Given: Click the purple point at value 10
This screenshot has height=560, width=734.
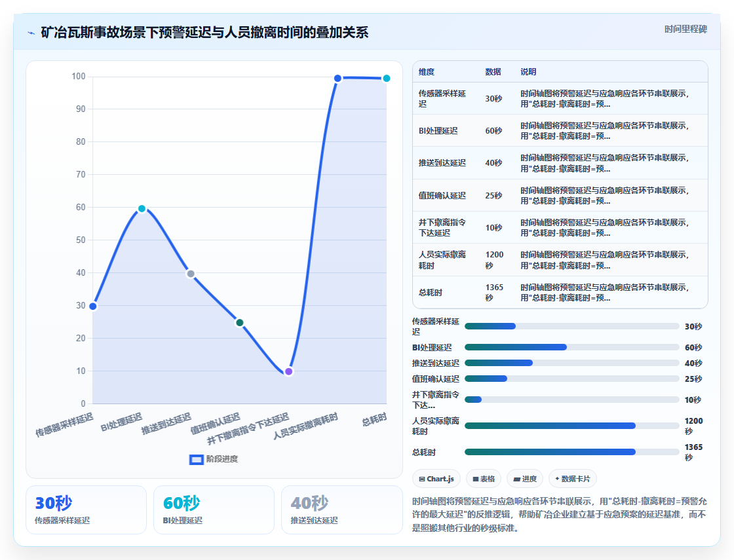Looking at the screenshot, I should point(289,371).
